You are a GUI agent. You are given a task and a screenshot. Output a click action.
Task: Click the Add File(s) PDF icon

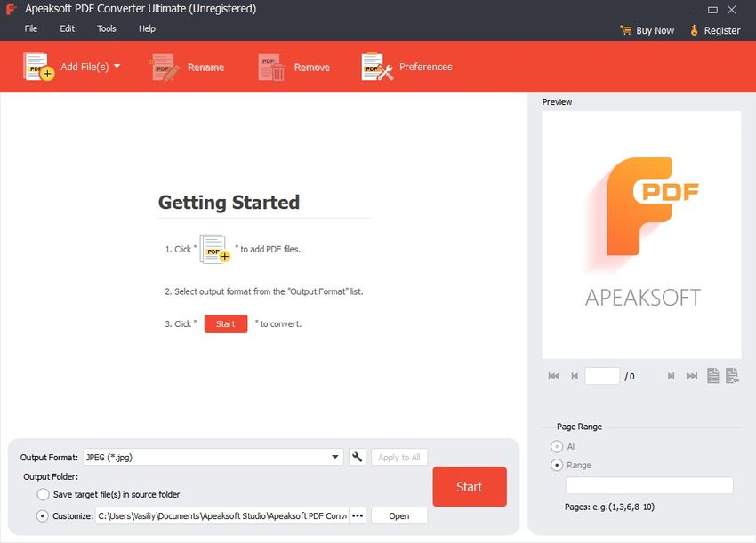[x=38, y=67]
